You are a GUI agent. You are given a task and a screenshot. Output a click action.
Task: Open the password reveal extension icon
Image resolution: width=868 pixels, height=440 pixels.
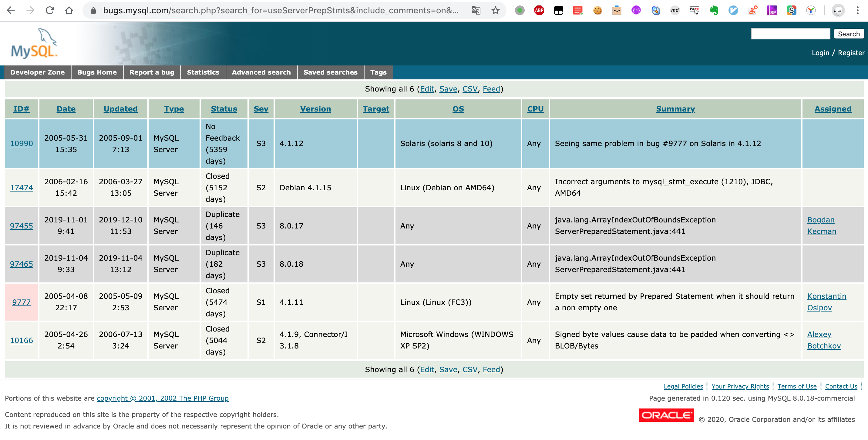pyautogui.click(x=695, y=10)
